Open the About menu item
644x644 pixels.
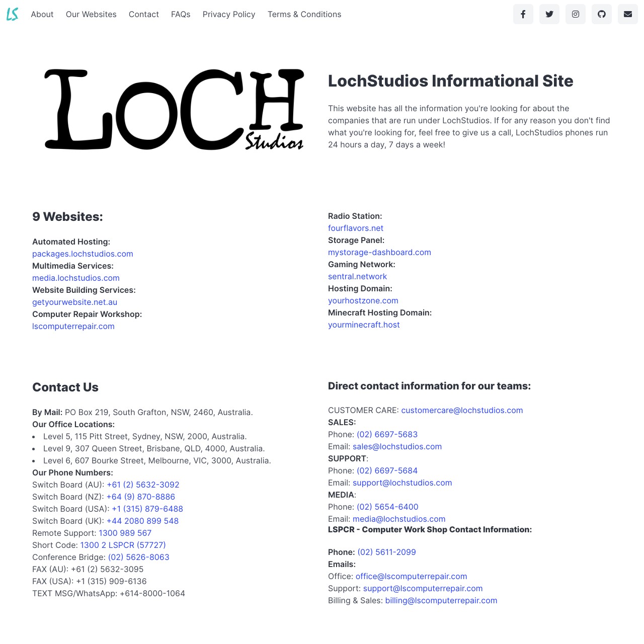point(42,14)
